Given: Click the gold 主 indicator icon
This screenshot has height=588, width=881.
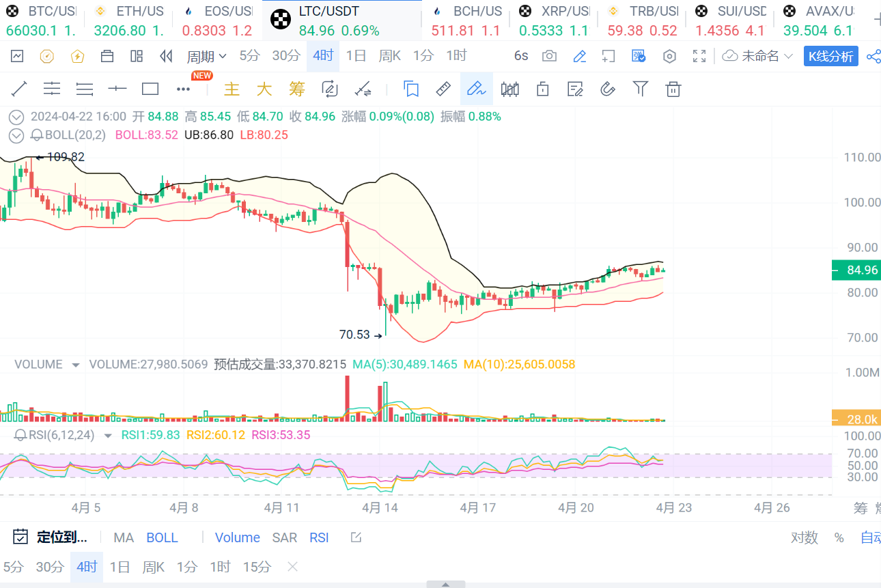Looking at the screenshot, I should (x=232, y=89).
